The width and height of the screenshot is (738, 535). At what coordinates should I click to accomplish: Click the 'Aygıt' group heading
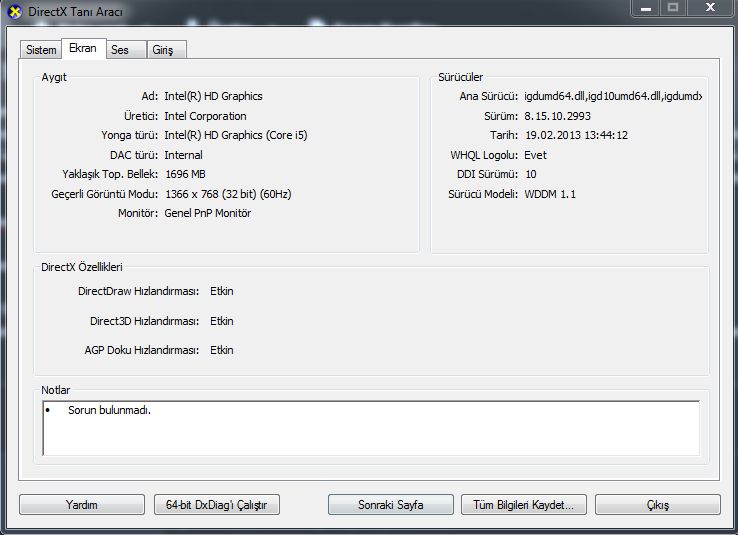54,77
